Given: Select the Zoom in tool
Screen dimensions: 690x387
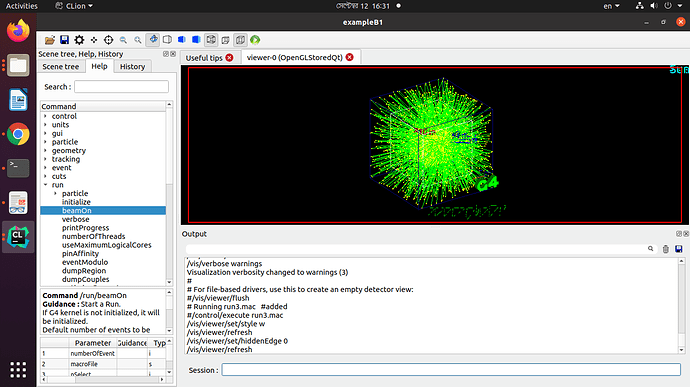Looking at the screenshot, I should 138,40.
